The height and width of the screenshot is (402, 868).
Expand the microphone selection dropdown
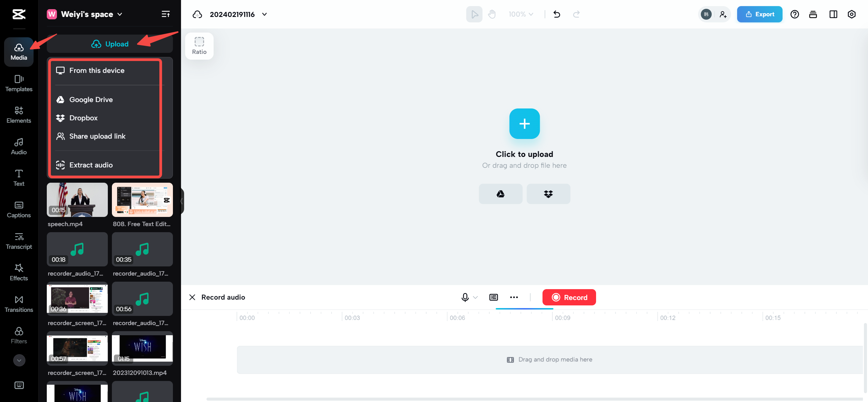click(x=475, y=297)
